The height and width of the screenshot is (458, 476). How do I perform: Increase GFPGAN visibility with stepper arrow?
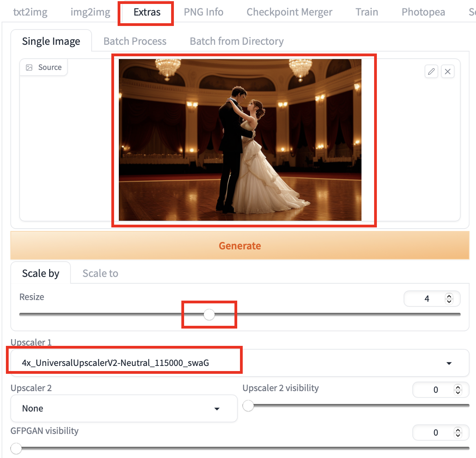tap(458, 430)
